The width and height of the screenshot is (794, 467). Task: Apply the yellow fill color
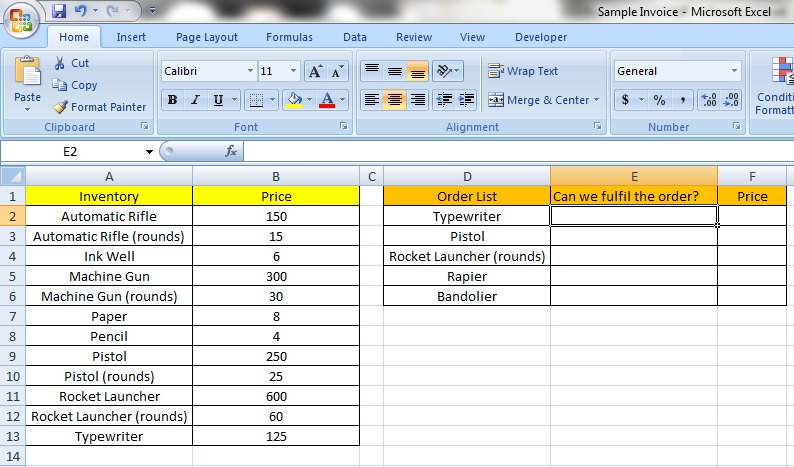point(293,100)
